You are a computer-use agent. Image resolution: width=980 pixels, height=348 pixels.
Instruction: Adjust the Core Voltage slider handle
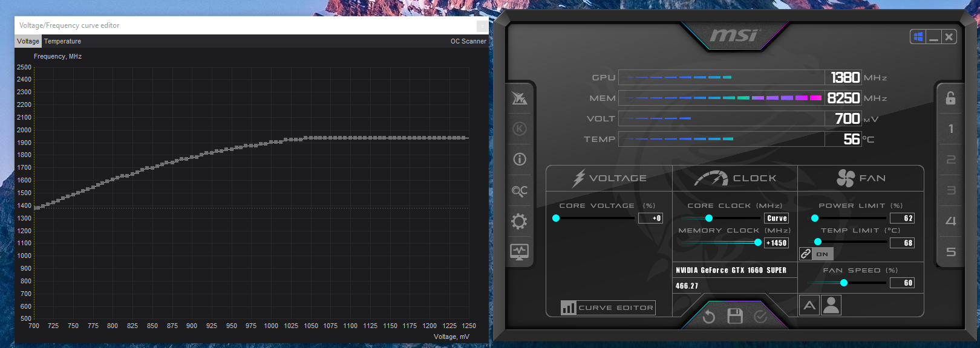coord(556,218)
